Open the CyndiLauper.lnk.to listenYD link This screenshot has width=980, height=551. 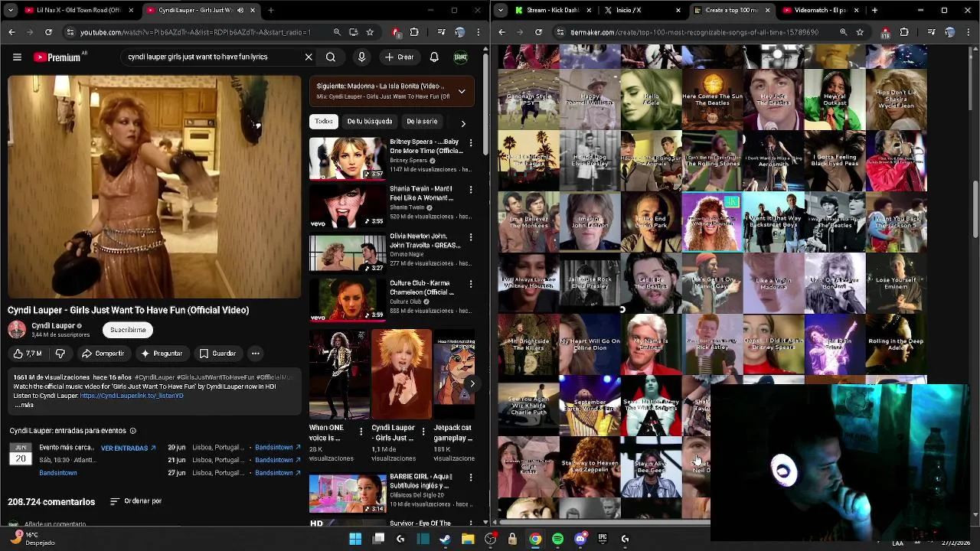coord(132,396)
